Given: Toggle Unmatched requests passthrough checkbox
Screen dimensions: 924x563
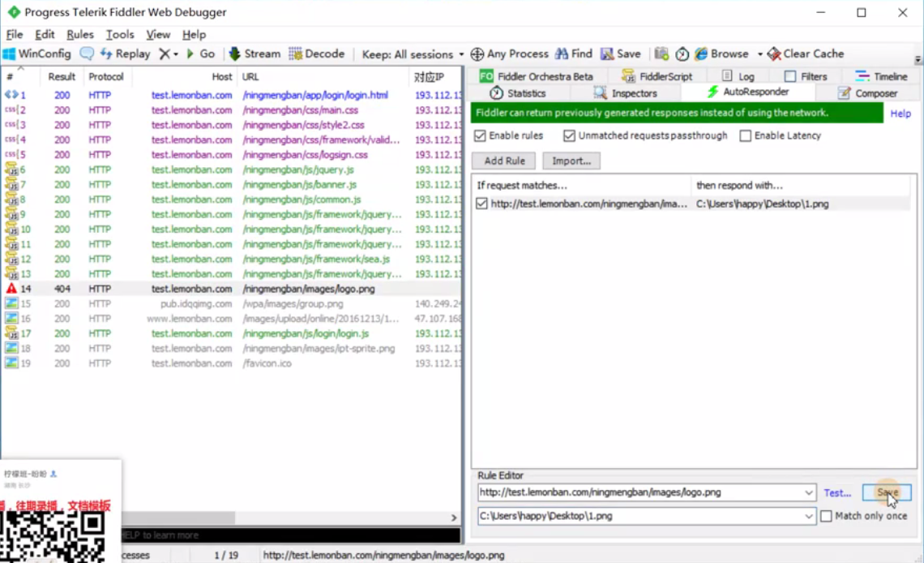Looking at the screenshot, I should [x=569, y=135].
